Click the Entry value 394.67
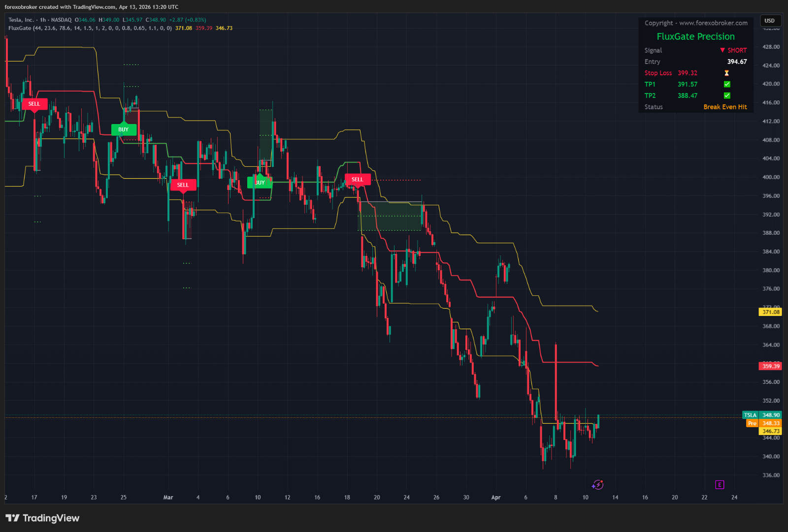Screen dimensions: 788x532 coord(737,62)
